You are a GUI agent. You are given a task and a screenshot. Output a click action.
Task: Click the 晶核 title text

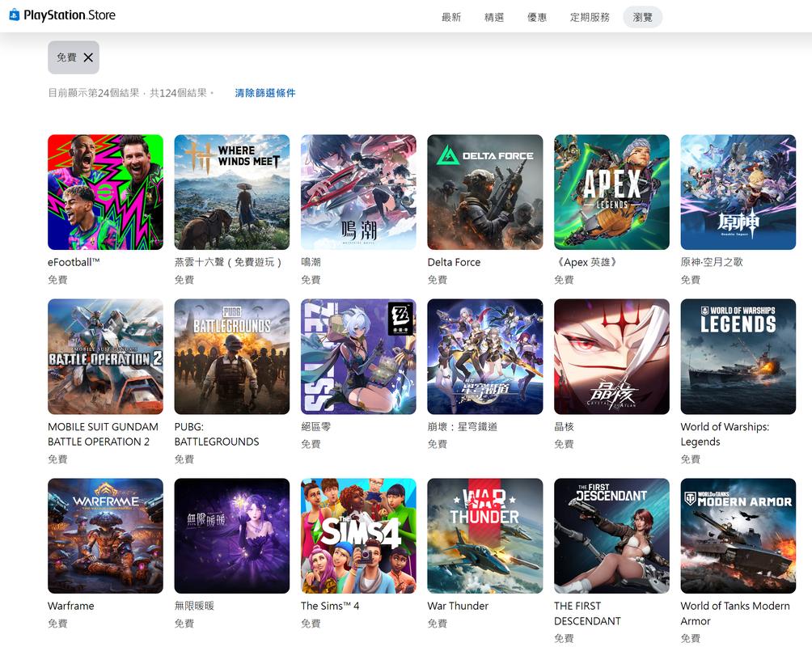564,427
